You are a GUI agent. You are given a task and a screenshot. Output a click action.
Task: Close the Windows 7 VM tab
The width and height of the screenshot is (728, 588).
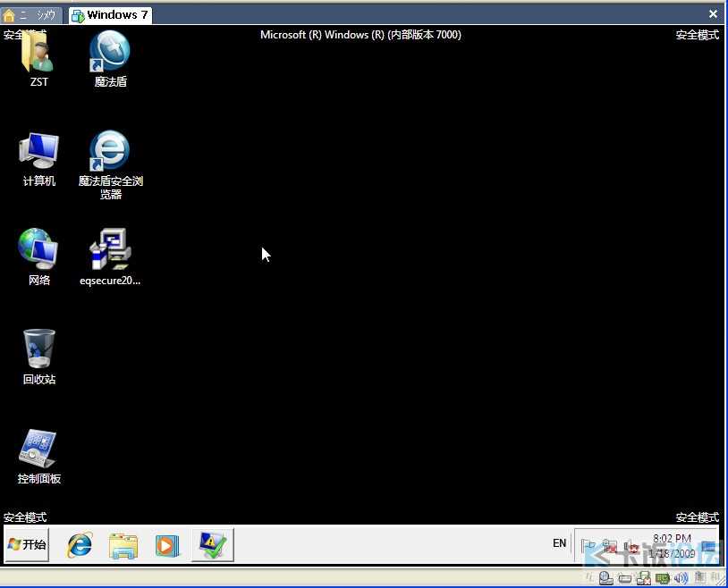(713, 14)
